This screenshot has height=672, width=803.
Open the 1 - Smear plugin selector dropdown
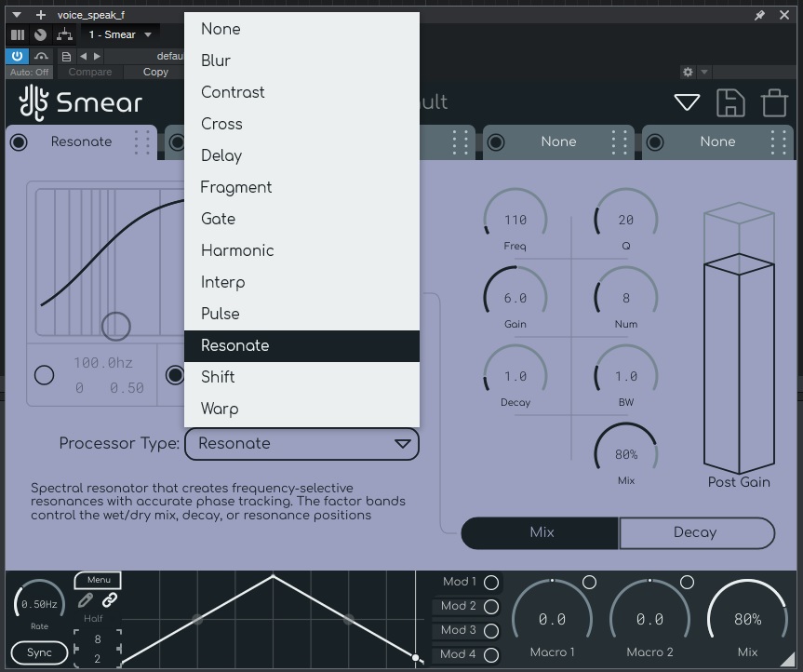(120, 34)
